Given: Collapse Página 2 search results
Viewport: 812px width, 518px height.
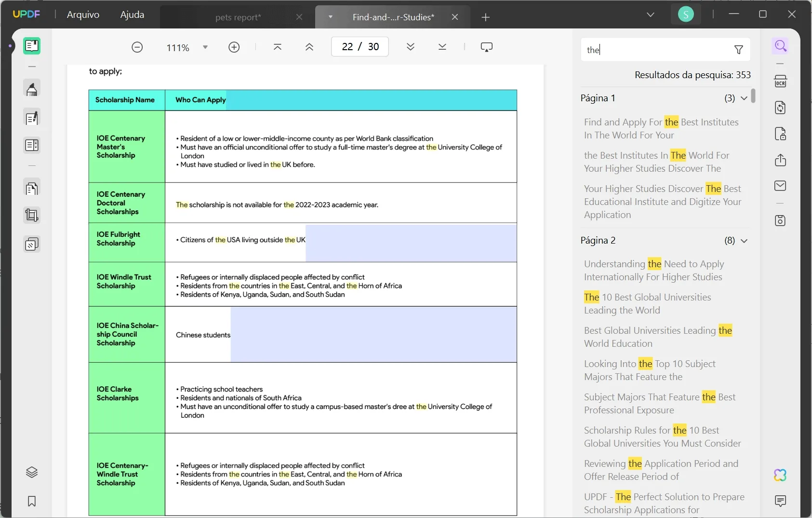Looking at the screenshot, I should tap(744, 241).
